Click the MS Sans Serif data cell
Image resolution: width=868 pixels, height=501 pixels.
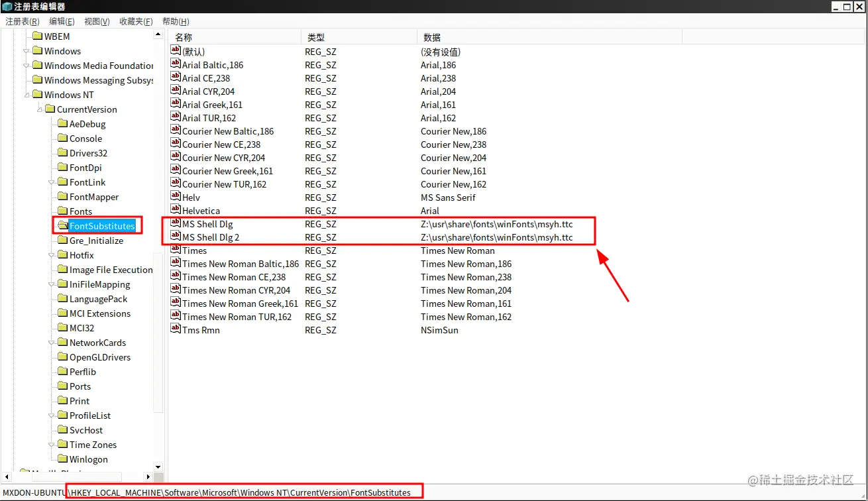448,197
